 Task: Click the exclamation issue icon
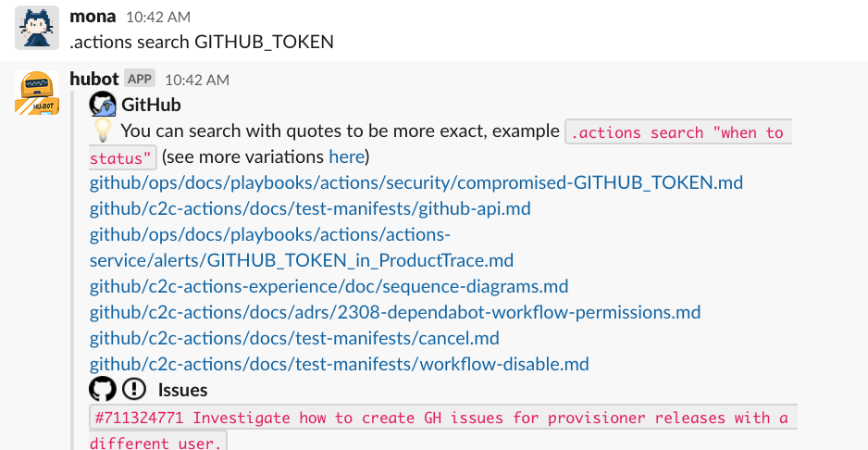(x=134, y=389)
